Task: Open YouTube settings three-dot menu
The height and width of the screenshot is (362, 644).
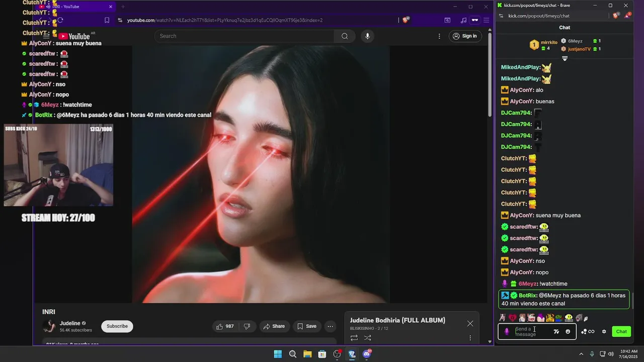Action: coord(439,36)
